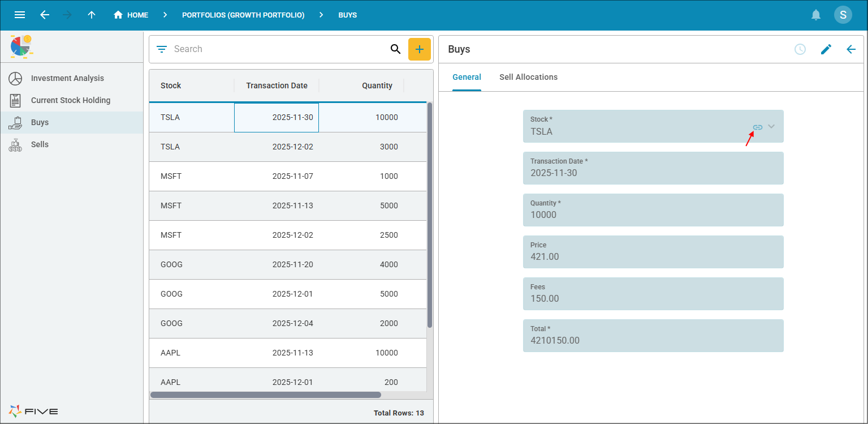Click the forward arrow in top bar
This screenshot has width=868, height=424.
68,15
